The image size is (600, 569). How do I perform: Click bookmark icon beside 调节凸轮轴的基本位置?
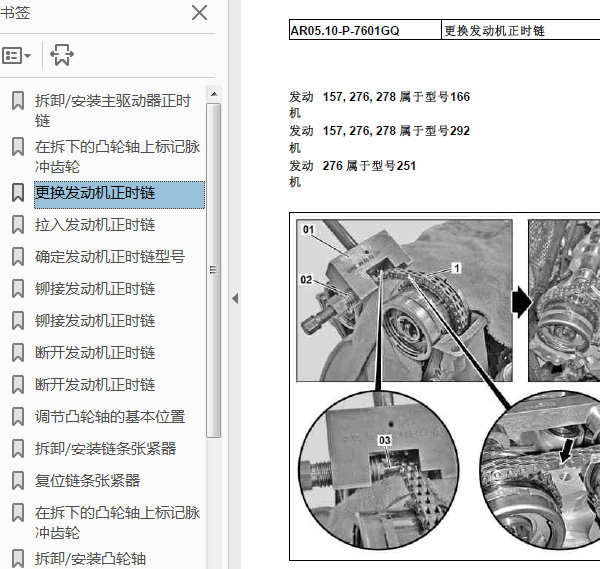tap(18, 417)
